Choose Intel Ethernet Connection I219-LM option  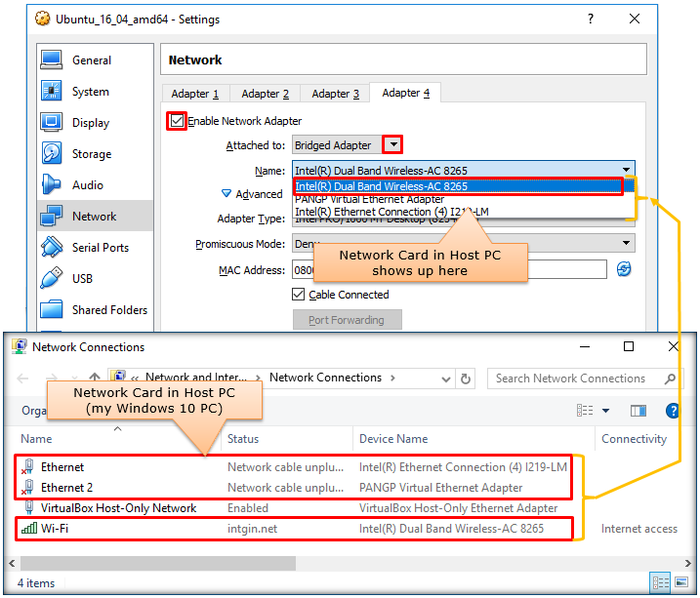tap(464, 212)
